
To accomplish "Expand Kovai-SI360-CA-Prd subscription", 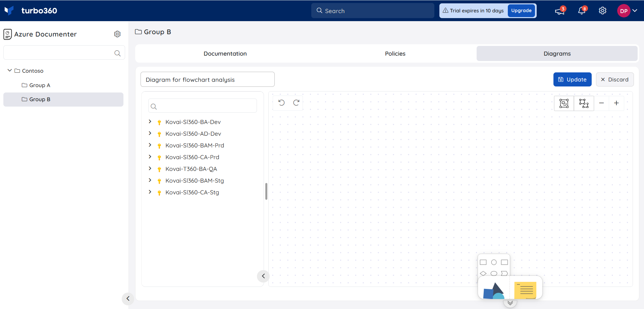I will pos(150,157).
